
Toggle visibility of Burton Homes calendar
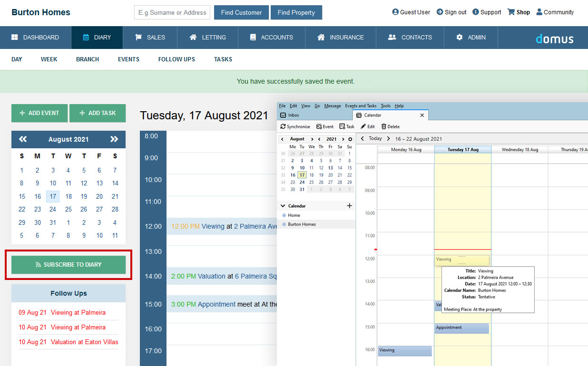point(284,224)
